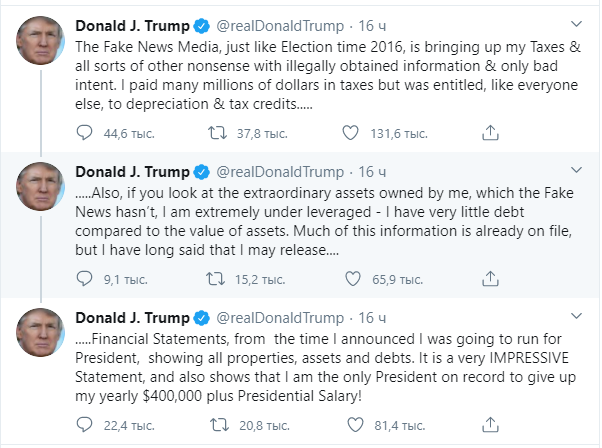Share the first tweet about Taxes
The width and height of the screenshot is (602, 448).
(489, 131)
